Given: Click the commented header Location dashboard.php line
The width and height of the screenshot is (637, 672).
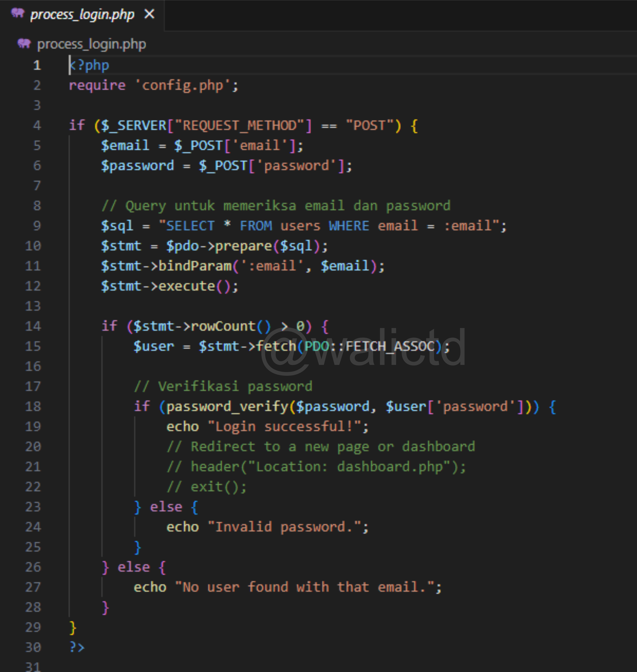Looking at the screenshot, I should coord(316,467).
